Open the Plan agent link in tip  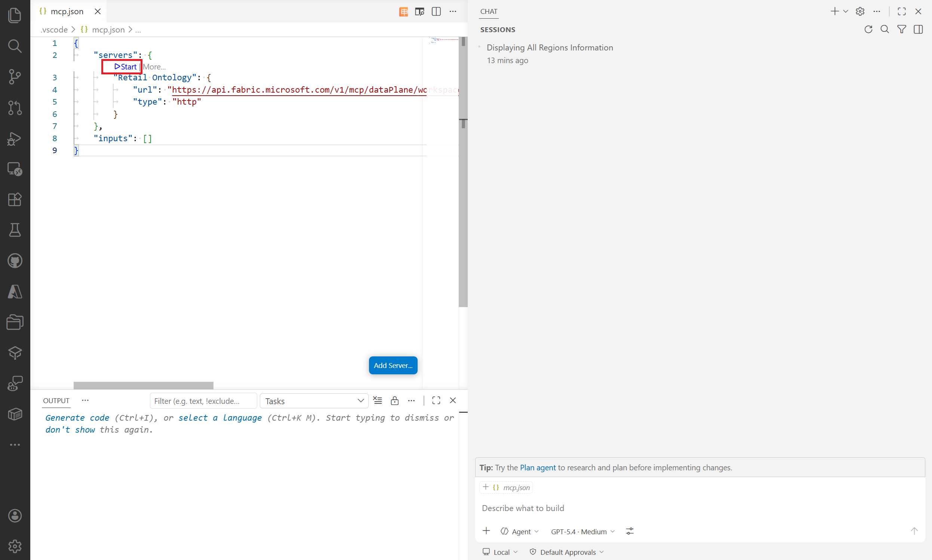(x=538, y=468)
